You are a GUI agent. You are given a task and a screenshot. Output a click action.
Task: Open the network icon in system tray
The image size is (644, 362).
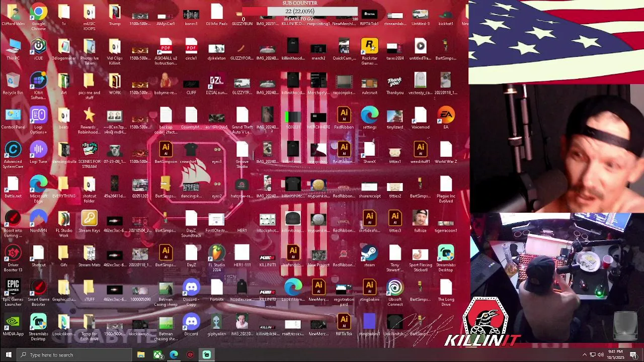tap(593, 355)
